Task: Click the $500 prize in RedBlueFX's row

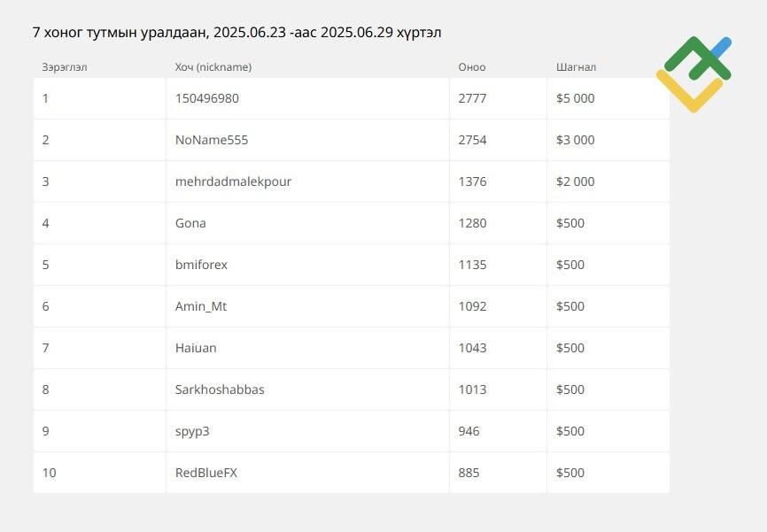Action: click(x=569, y=473)
